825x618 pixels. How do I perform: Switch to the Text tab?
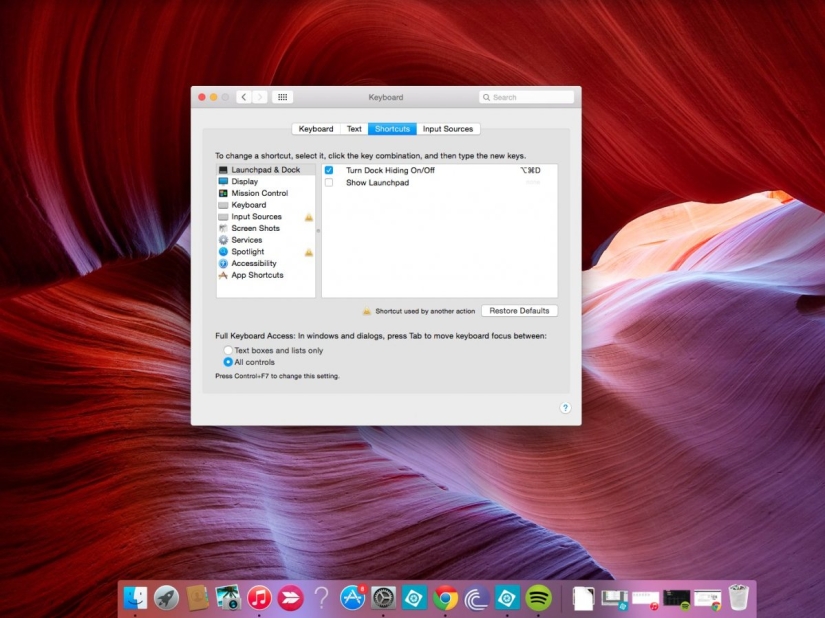[354, 128]
